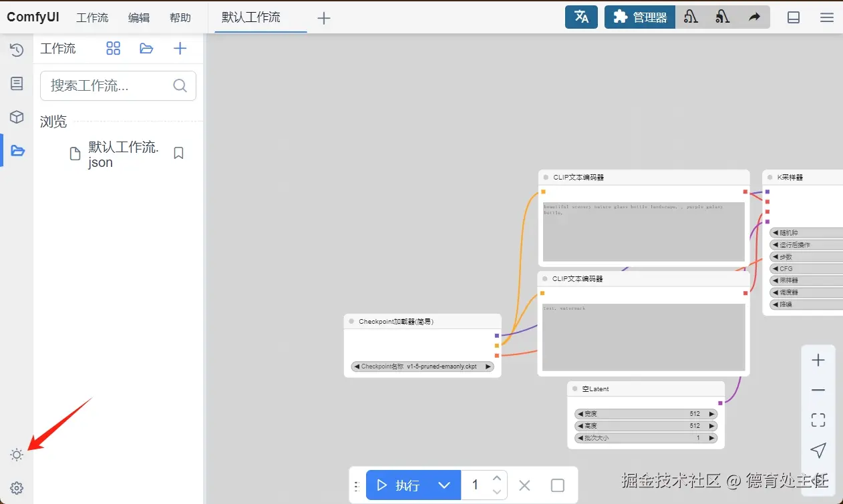Collapse the Checkpoint加载器 node via its dot

tap(351, 321)
